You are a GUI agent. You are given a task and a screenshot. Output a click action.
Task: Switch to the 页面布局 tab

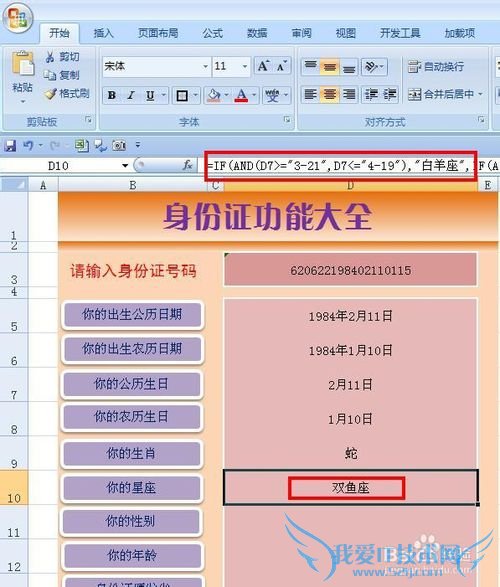click(158, 33)
